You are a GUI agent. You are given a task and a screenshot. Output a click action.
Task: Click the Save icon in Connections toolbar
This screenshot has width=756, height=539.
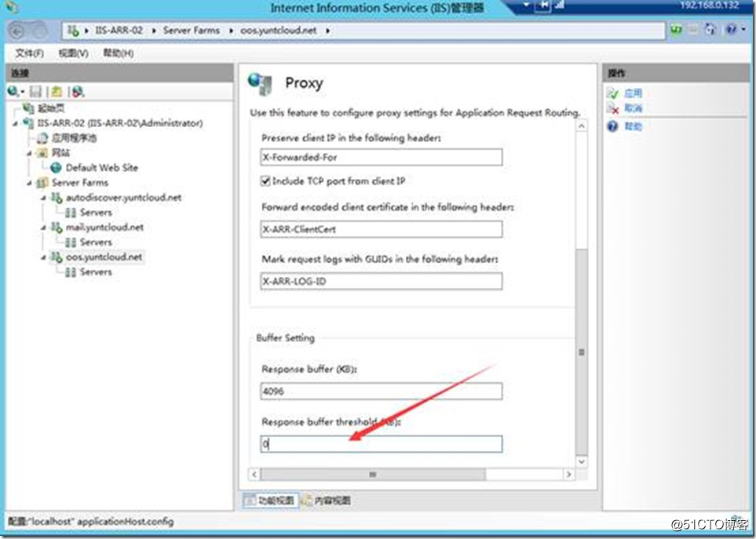click(x=35, y=91)
